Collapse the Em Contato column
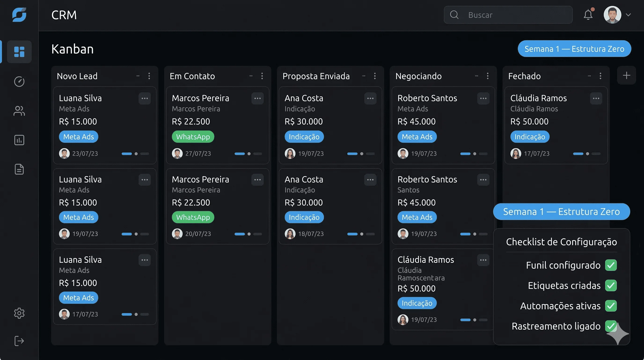The width and height of the screenshot is (644, 360). click(251, 76)
